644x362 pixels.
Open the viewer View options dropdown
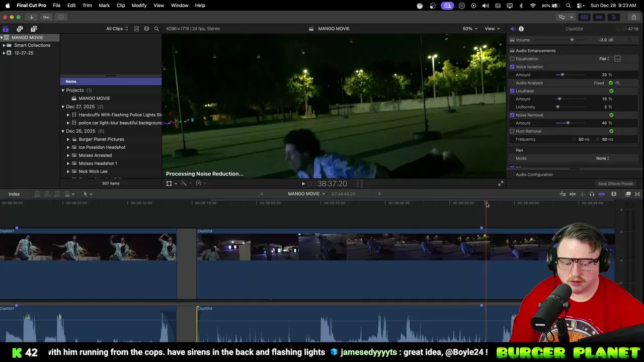coord(492,29)
